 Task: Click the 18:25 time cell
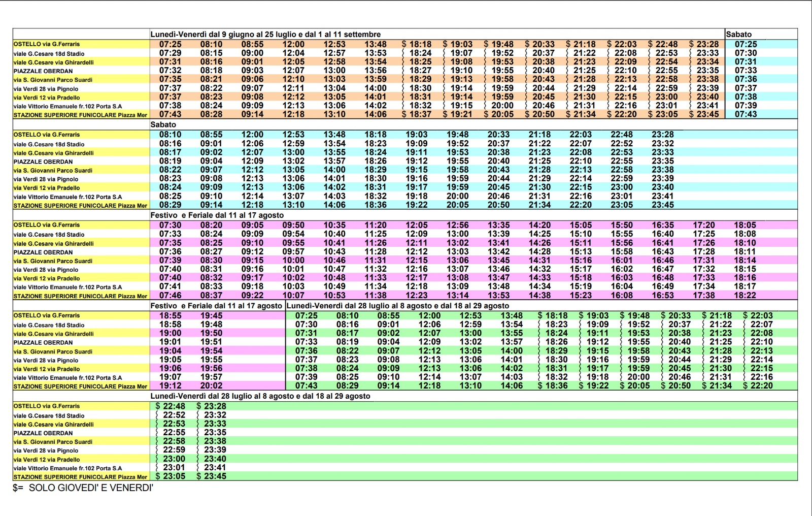[420, 62]
